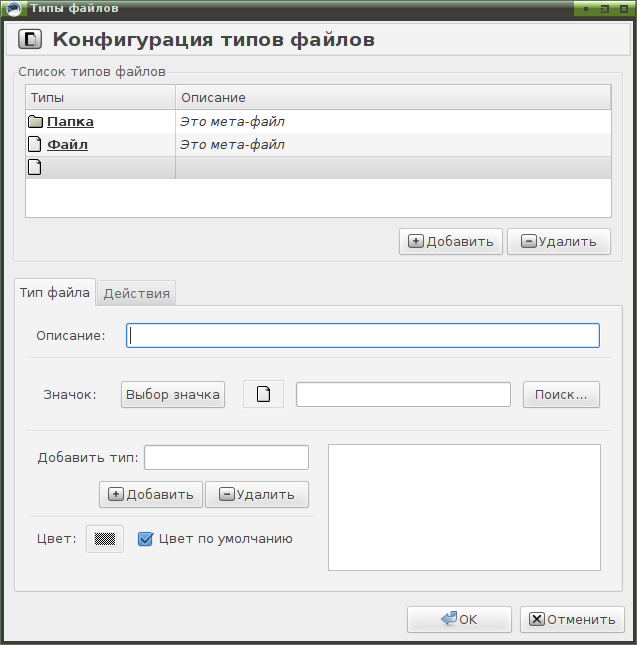Click the Поиск... button
The width and height of the screenshot is (637, 645).
[x=561, y=394]
